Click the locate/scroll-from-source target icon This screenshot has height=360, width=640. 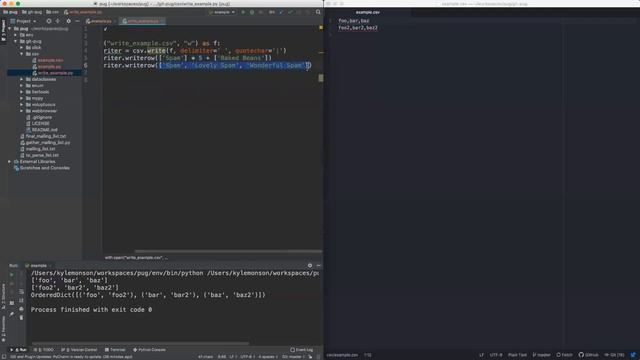(49, 21)
